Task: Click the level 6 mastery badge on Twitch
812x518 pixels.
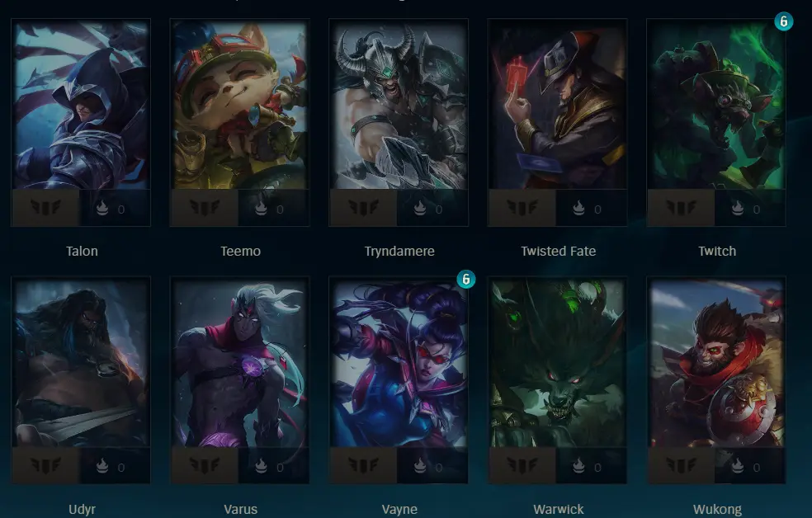Action: [783, 21]
